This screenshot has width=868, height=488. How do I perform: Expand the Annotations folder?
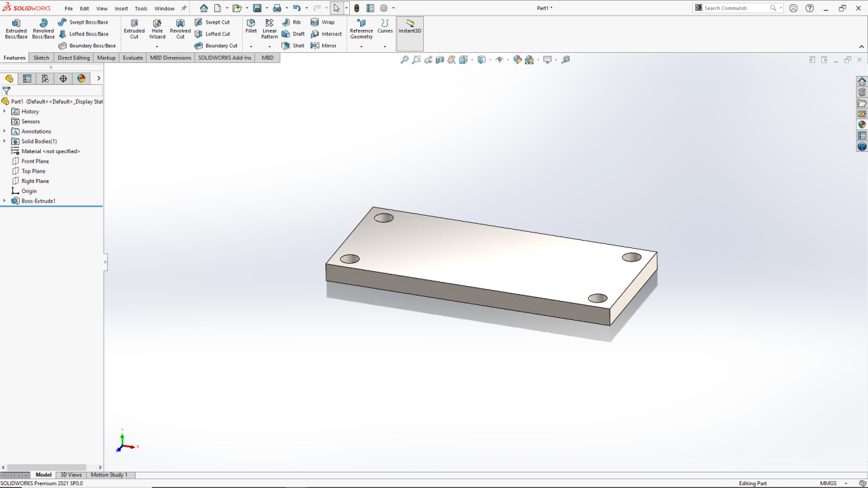(5, 131)
